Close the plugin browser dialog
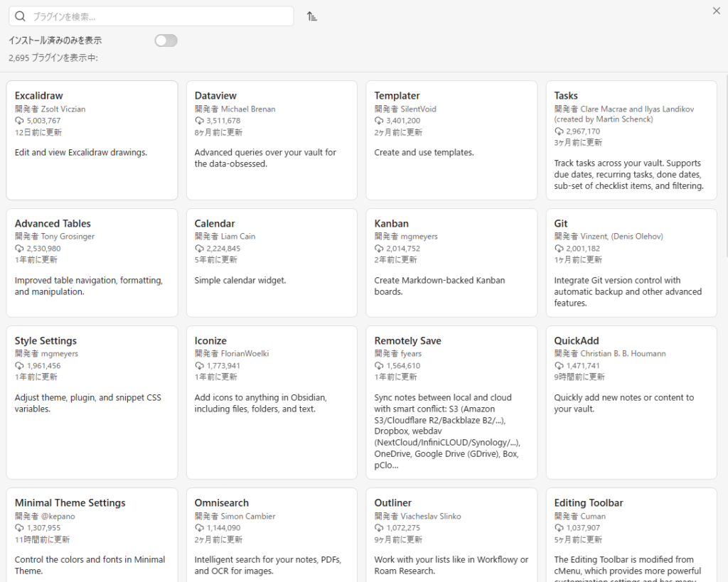 click(716, 11)
